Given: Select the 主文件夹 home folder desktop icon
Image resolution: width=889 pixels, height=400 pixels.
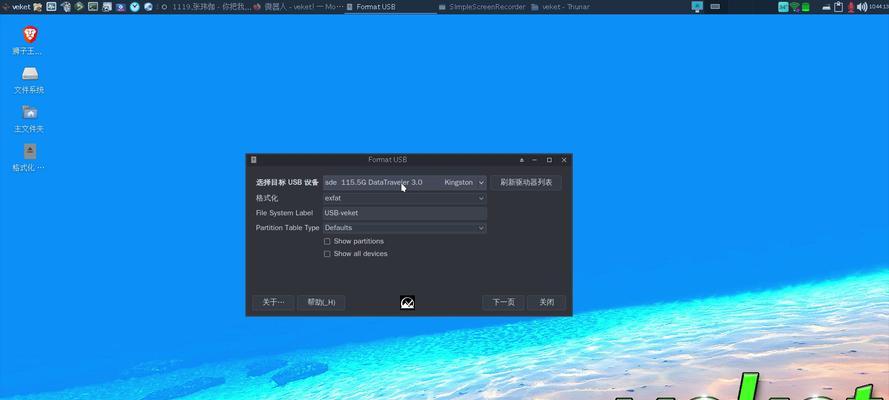Looking at the screenshot, I should (29, 113).
